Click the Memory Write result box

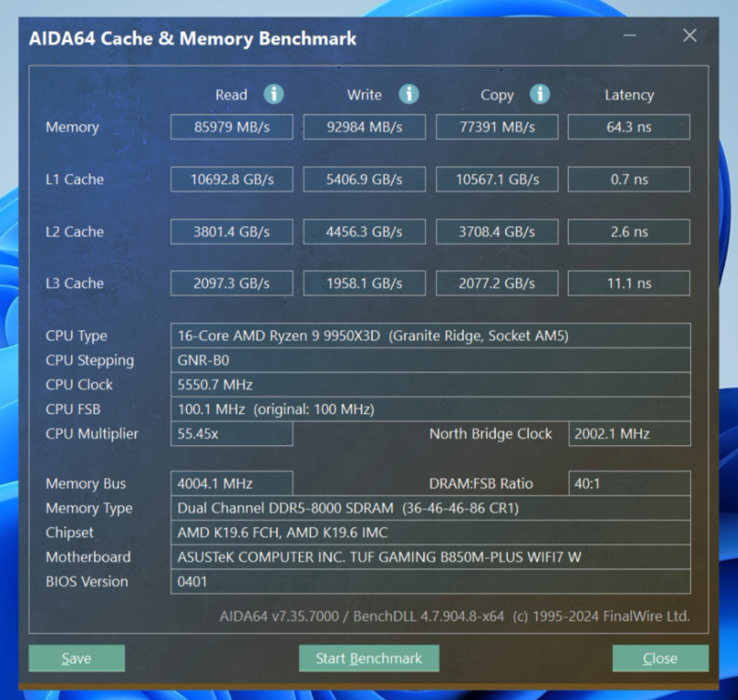(364, 127)
